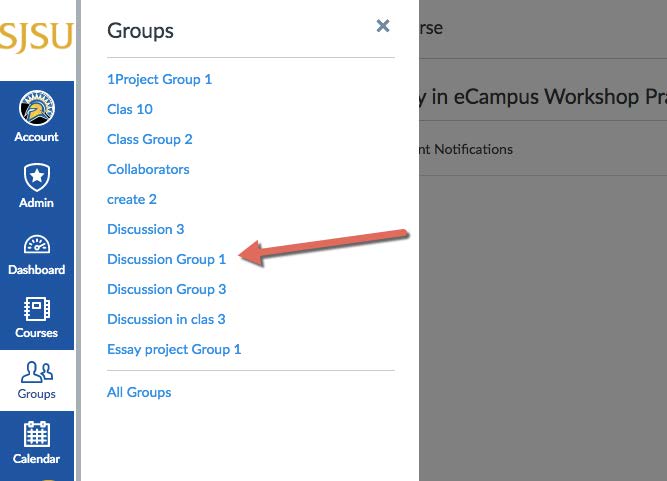The height and width of the screenshot is (481, 667).
Task: Open the Collaborators group
Action: pyautogui.click(x=148, y=169)
